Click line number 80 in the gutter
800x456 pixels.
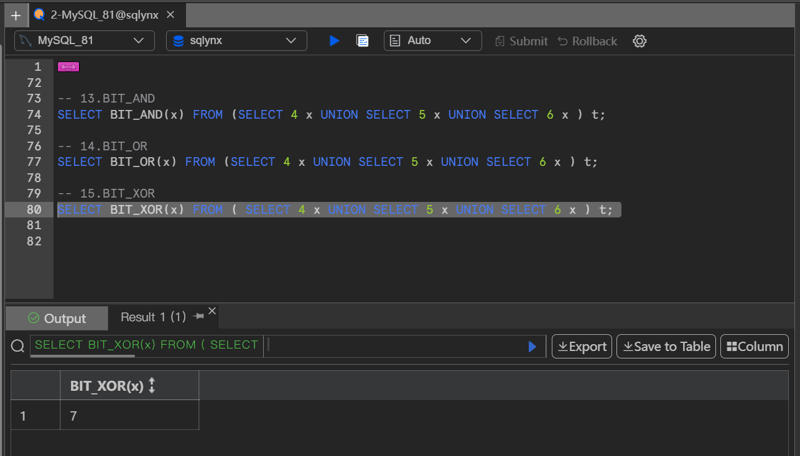34,210
